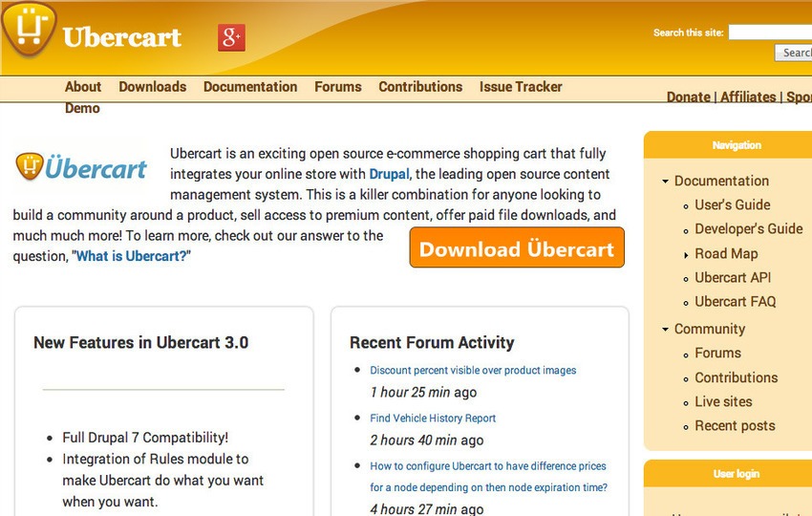Screen dimensions: 812x516
Task: Click the Search button
Action: pyautogui.click(x=793, y=53)
